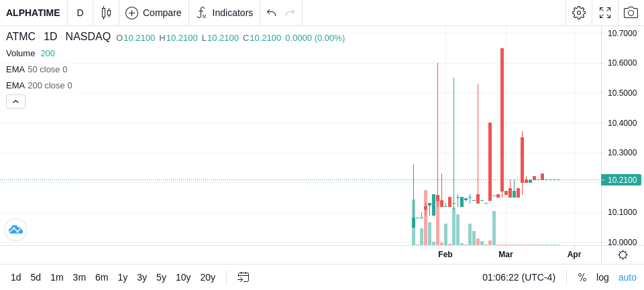The height and width of the screenshot is (290, 644).
Task: Toggle log scale
Action: [x=602, y=278]
